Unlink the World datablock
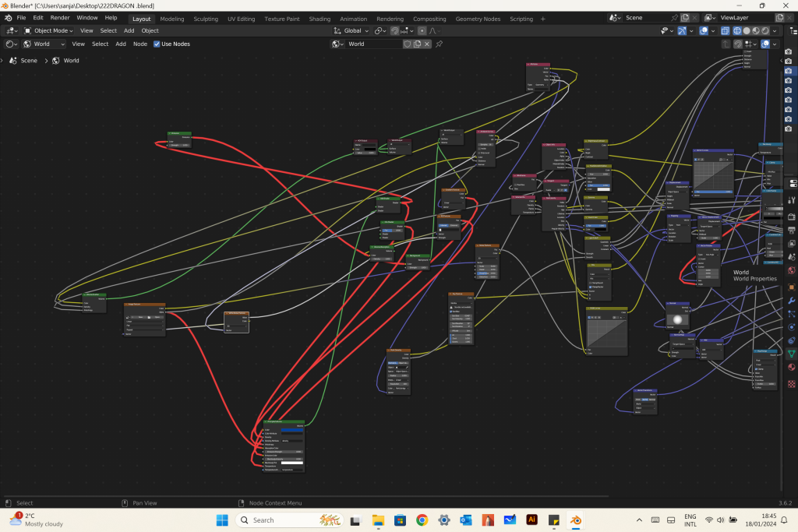Screen dimensions: 798x532 point(427,44)
